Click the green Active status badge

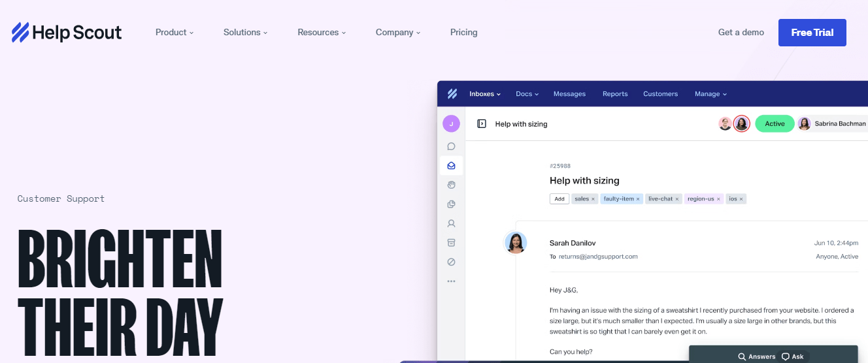coord(775,124)
